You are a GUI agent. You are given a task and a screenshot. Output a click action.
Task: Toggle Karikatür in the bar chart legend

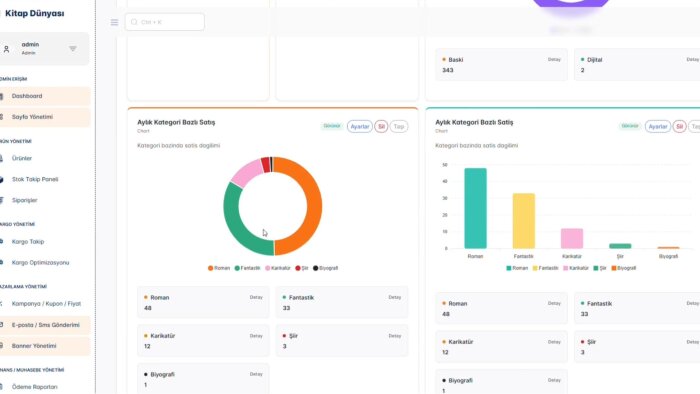pos(576,268)
